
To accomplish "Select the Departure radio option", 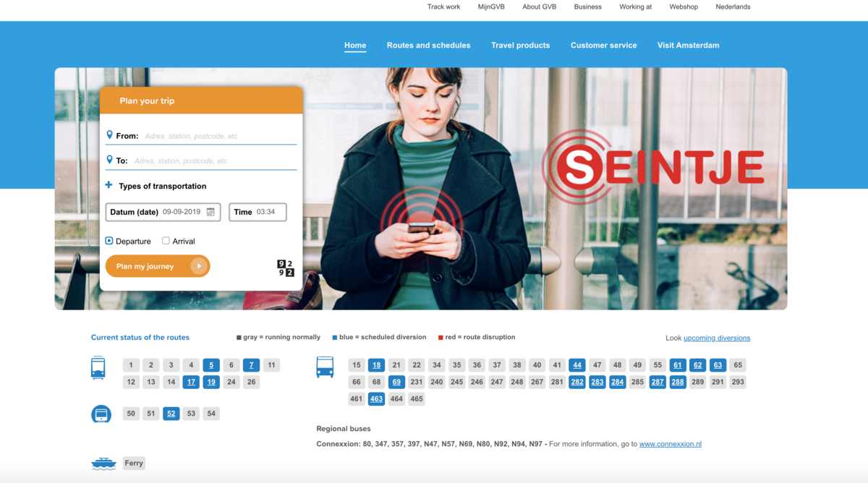I will [x=109, y=241].
